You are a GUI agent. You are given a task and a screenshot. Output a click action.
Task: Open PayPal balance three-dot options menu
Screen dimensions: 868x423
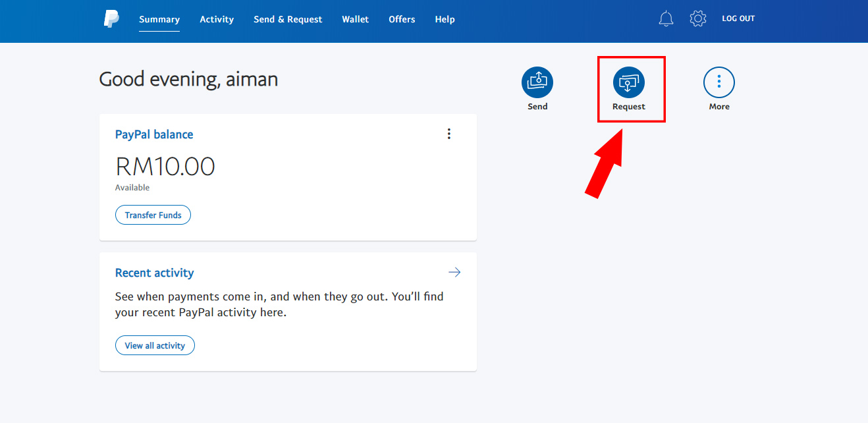tap(449, 134)
